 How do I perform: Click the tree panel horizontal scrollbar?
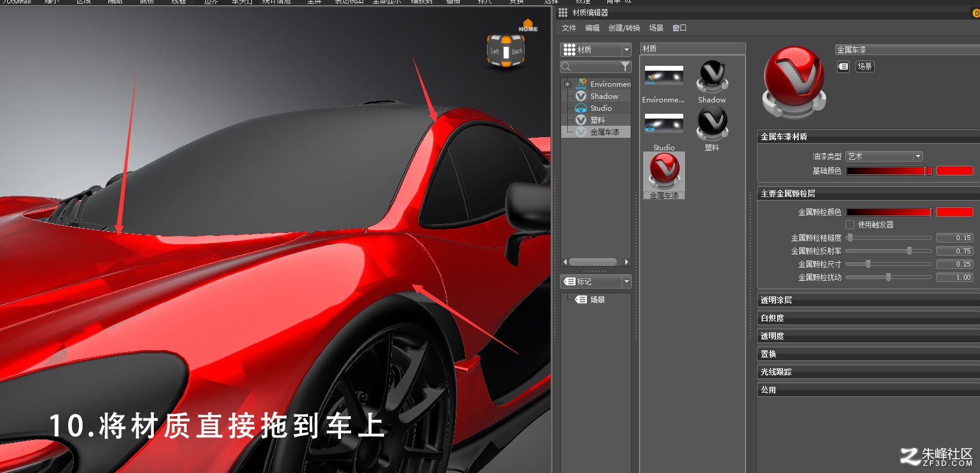(x=593, y=262)
